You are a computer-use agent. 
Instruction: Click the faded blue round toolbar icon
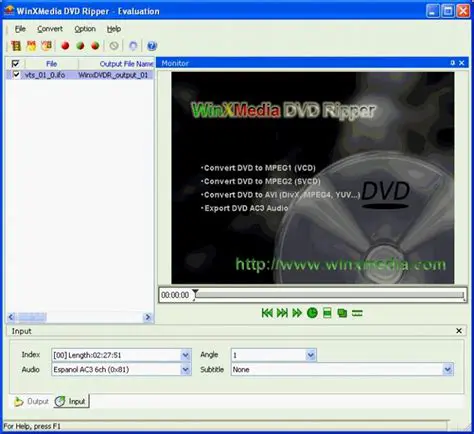[x=133, y=46]
